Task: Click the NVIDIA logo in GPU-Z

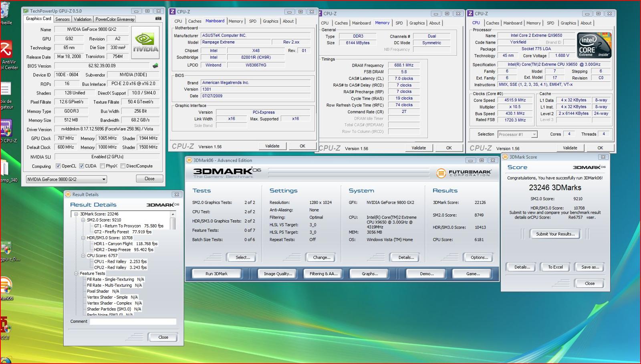Action: (145, 43)
